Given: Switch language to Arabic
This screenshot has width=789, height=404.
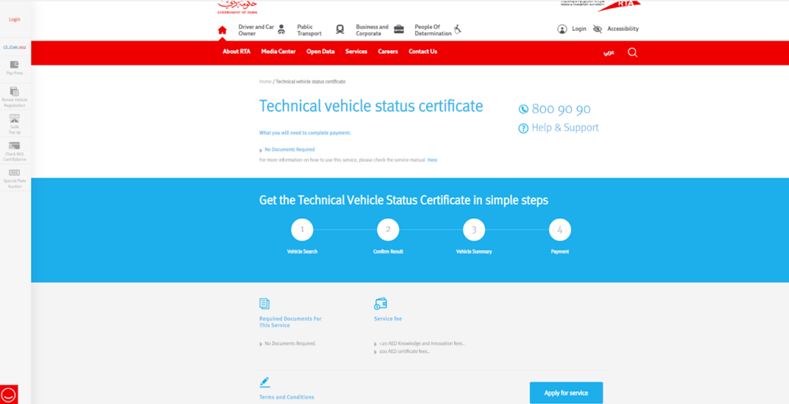Looking at the screenshot, I should tap(608, 52).
